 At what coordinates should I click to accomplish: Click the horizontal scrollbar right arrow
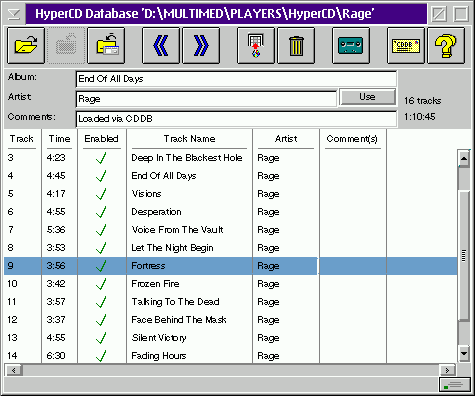point(447,370)
